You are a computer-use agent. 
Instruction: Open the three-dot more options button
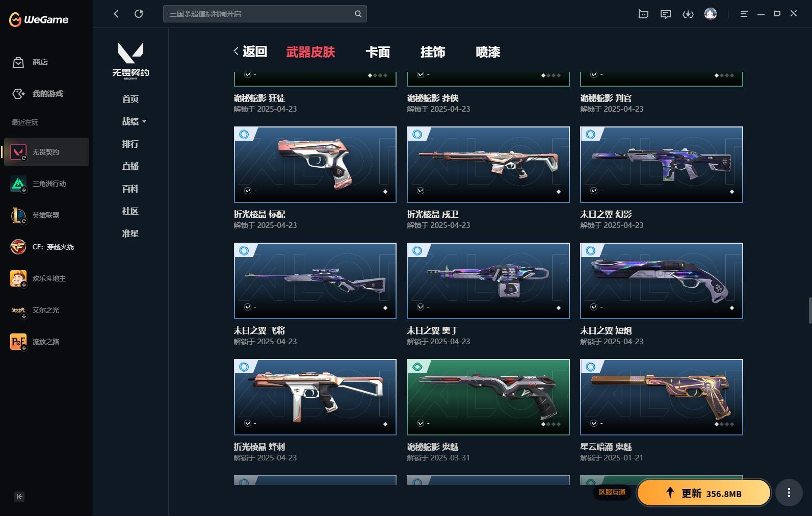pyautogui.click(x=789, y=493)
